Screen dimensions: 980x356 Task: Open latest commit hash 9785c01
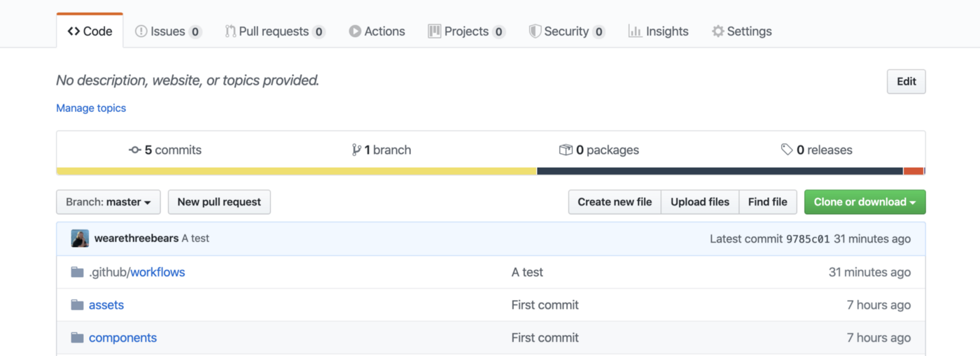pyautogui.click(x=807, y=238)
